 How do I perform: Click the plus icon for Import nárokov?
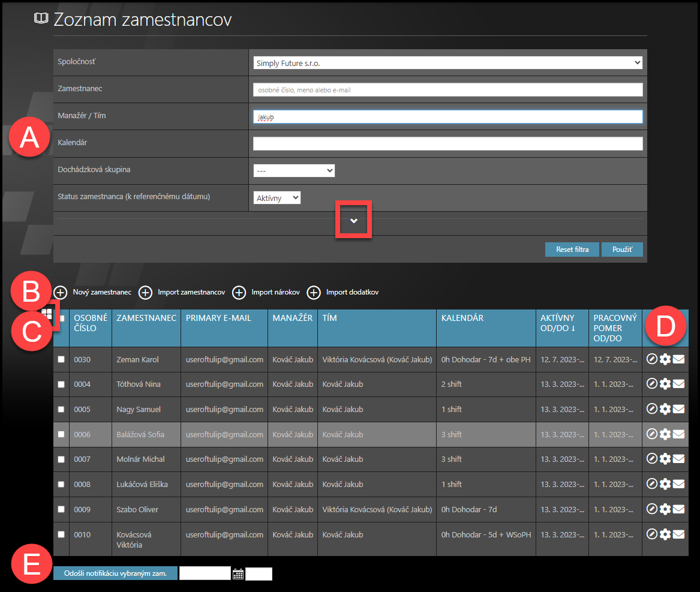coord(239,293)
